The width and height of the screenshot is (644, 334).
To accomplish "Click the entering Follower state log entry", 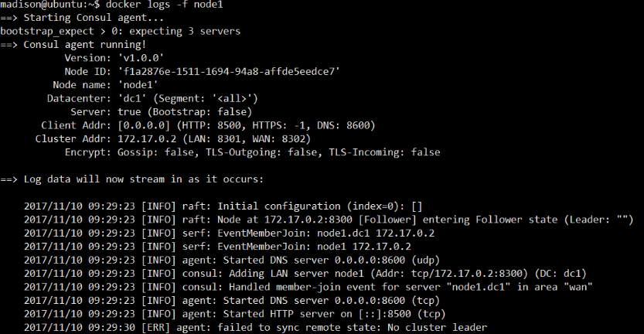I will pyautogui.click(x=329, y=220).
